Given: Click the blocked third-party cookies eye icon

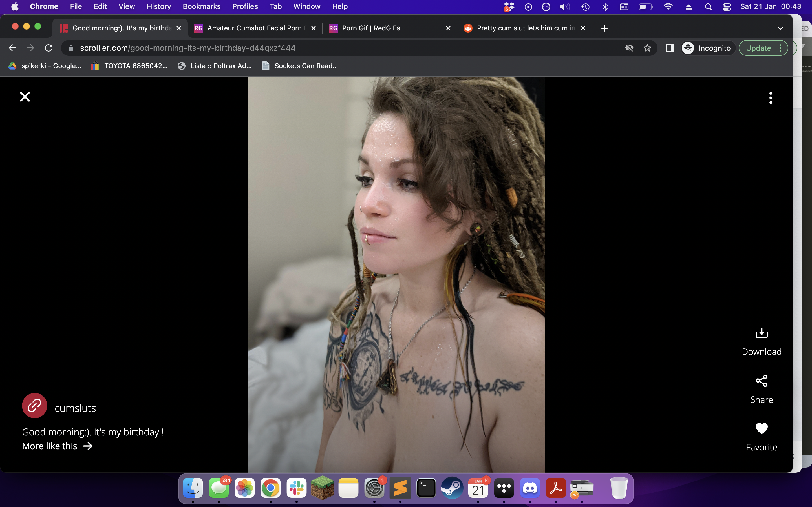Looking at the screenshot, I should click(629, 48).
